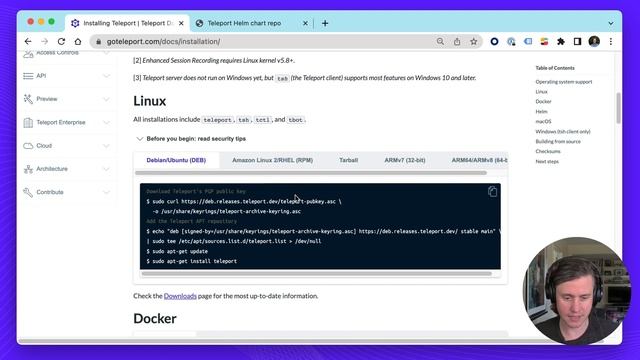Close the Installing Teleport tab
Viewport: 640px width, 360px height.
point(181,23)
